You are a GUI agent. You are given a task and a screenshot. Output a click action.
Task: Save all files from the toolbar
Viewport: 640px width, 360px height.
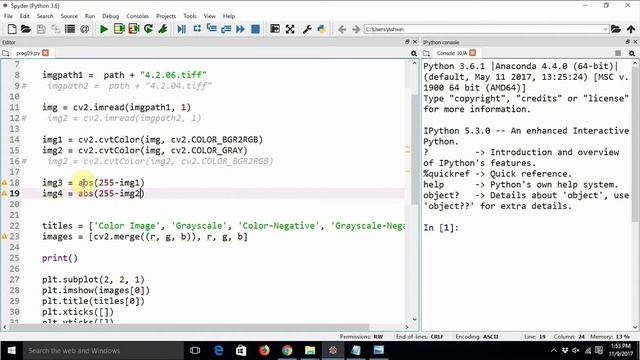(55, 29)
